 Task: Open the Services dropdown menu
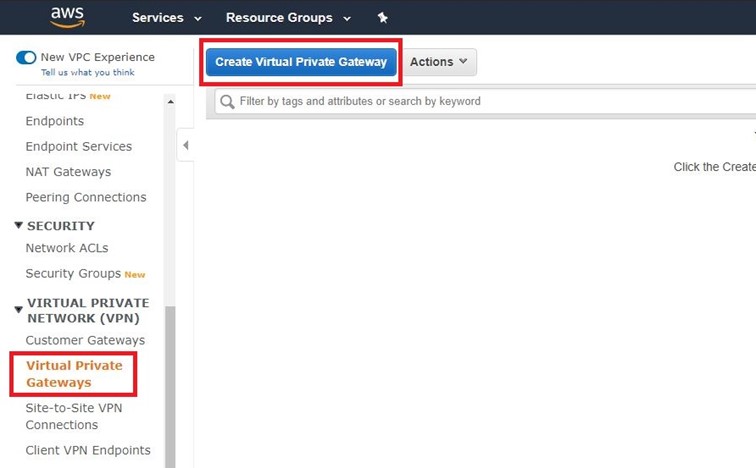tap(166, 18)
